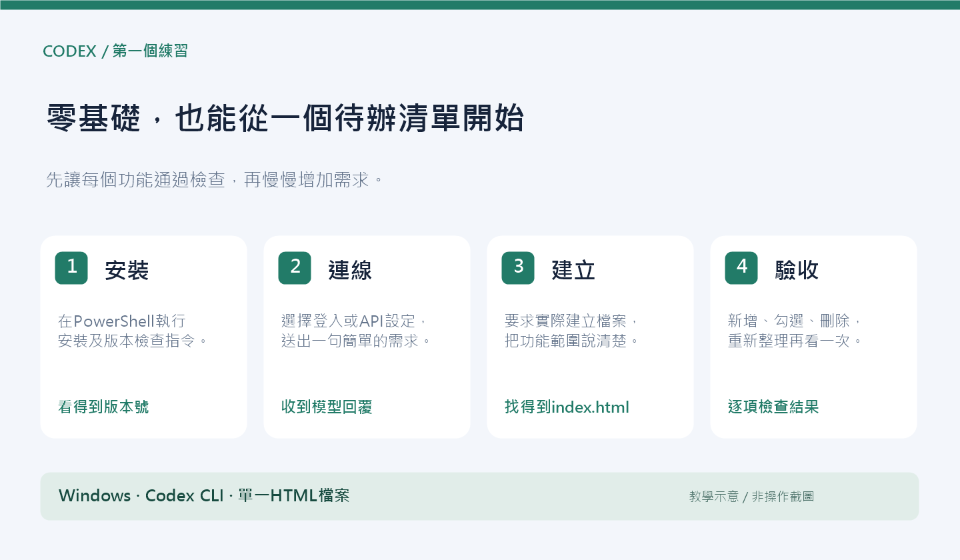Click the text 安裝及版本檢查指令。

pos(134,341)
